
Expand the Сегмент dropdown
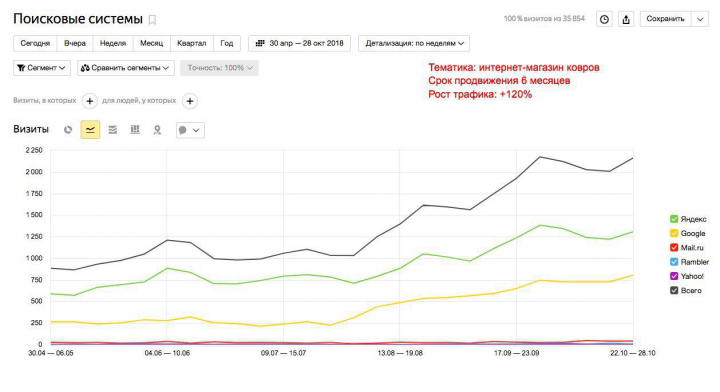[x=42, y=68]
